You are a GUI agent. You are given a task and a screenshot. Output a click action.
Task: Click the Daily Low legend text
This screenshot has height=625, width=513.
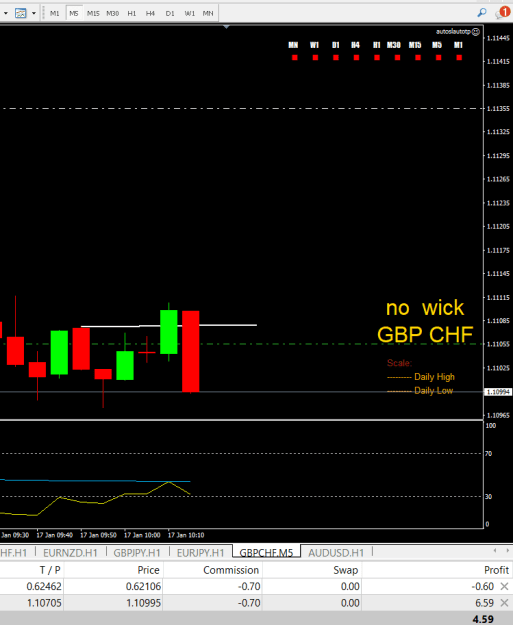433,391
